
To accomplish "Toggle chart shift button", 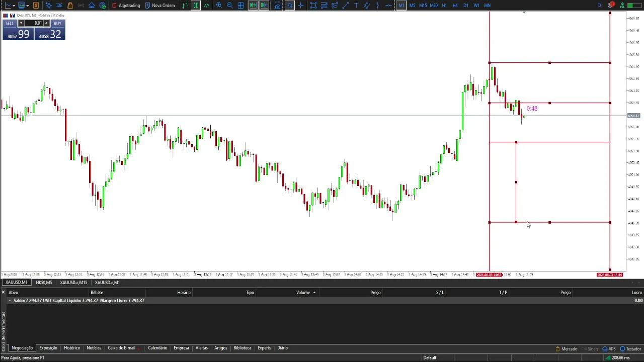I will tap(264, 5).
